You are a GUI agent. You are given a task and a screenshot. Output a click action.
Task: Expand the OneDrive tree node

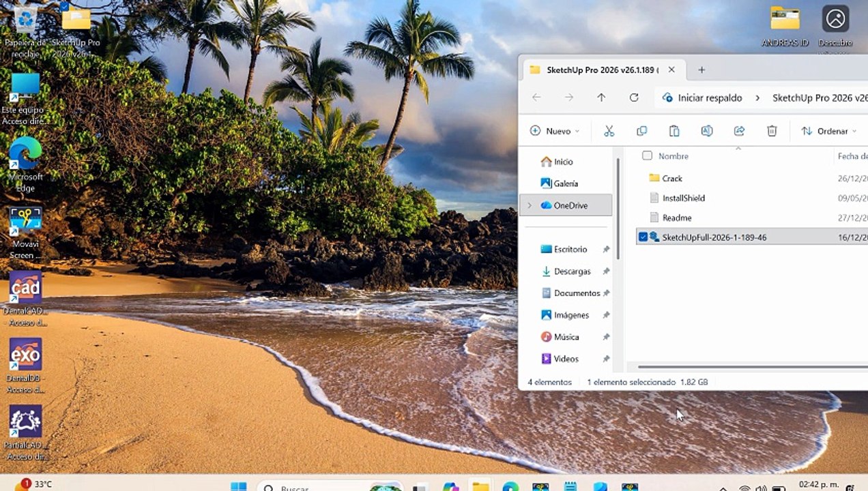point(530,205)
